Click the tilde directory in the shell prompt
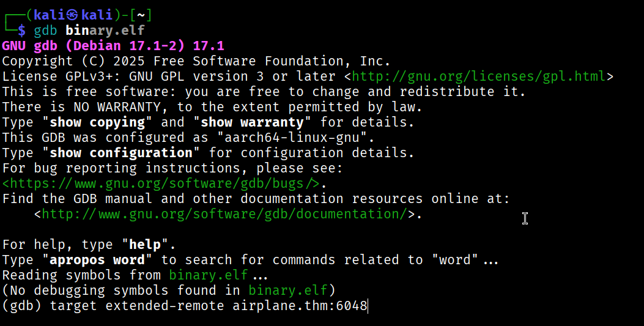 [x=141, y=15]
